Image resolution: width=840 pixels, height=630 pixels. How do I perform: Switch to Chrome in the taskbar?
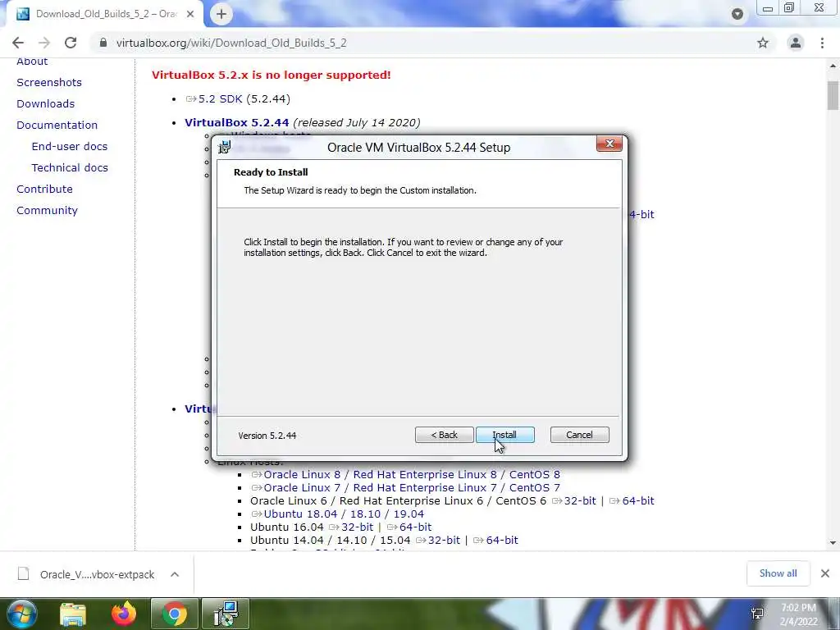(x=174, y=614)
